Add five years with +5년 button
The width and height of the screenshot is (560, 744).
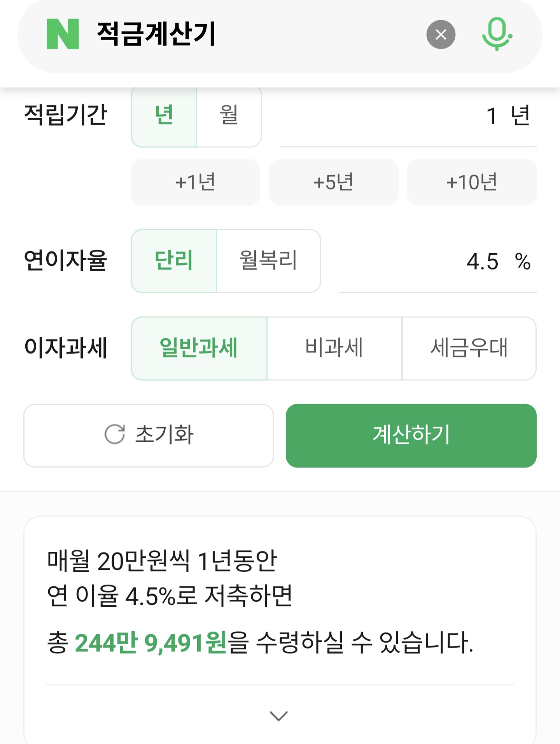334,182
